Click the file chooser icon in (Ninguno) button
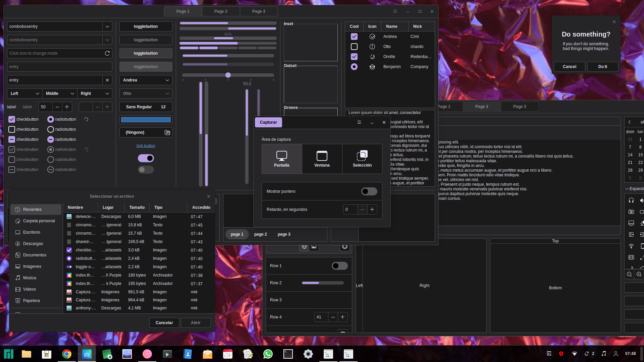 click(x=167, y=133)
